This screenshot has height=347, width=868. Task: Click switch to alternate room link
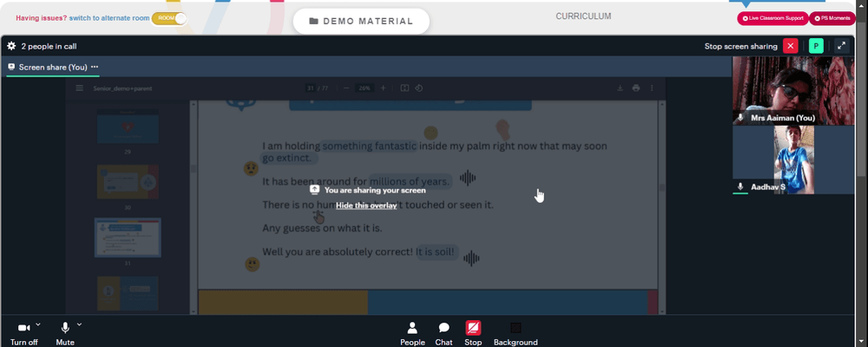point(109,18)
